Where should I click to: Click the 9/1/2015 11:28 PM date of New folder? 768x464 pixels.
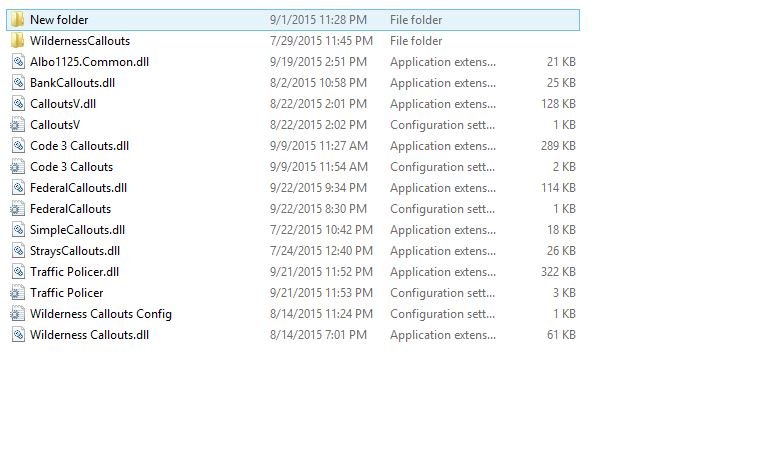click(318, 20)
